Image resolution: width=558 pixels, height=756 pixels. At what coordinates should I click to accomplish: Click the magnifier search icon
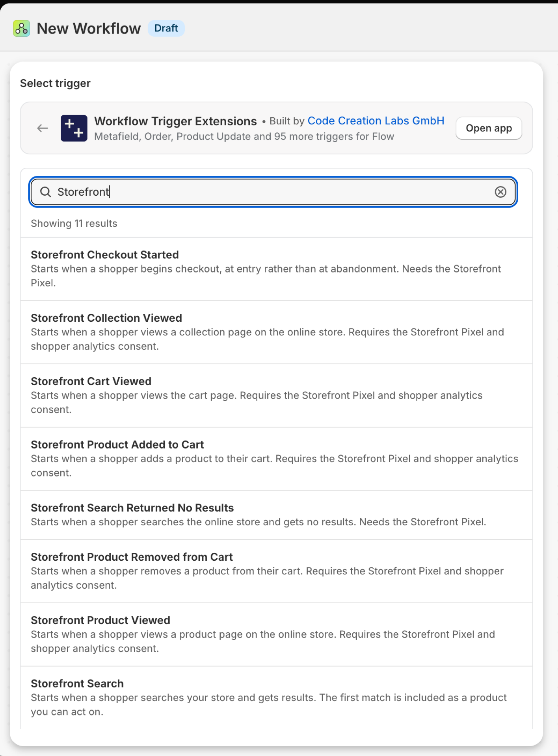tap(46, 192)
